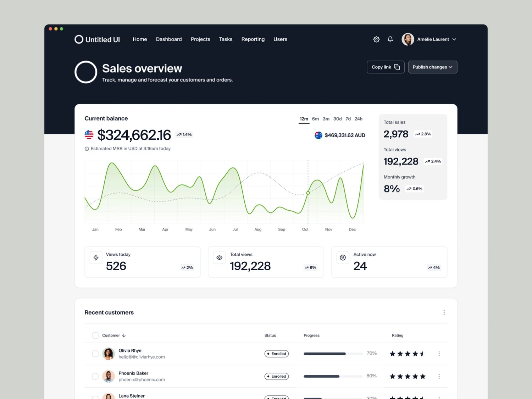This screenshot has width=532, height=399.
Task: Open the Tasks nav item
Action: coord(226,39)
